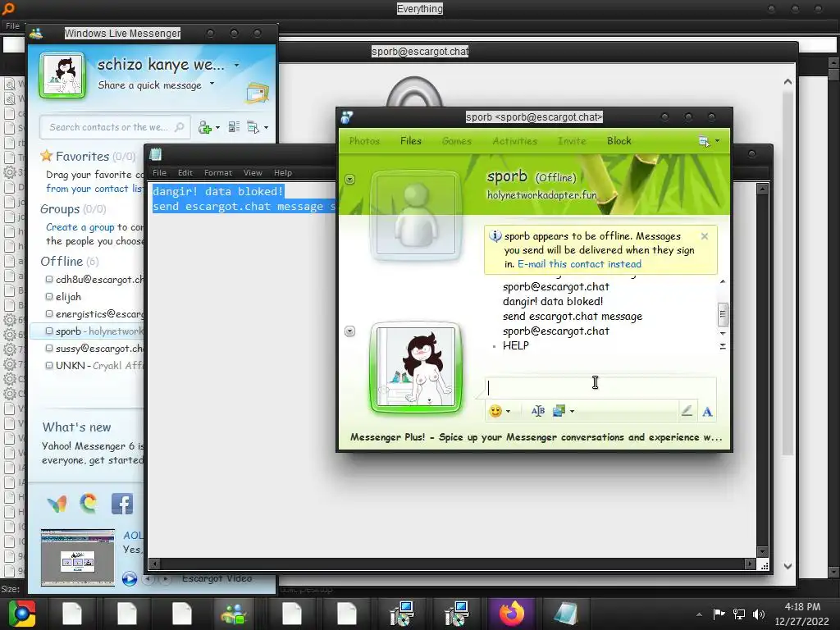This screenshot has height=630, width=840.
Task: Click the background picture icon in chat toolbar
Action: point(559,411)
